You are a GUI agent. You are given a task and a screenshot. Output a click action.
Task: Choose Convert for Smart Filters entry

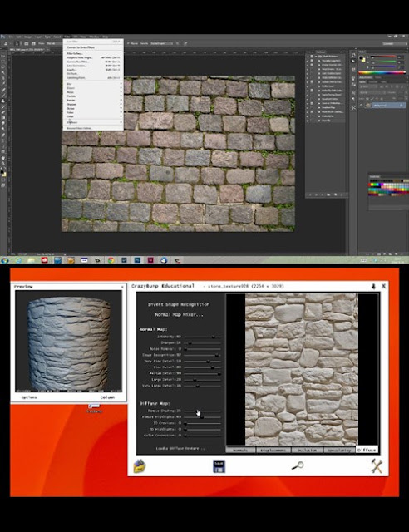tap(81, 47)
